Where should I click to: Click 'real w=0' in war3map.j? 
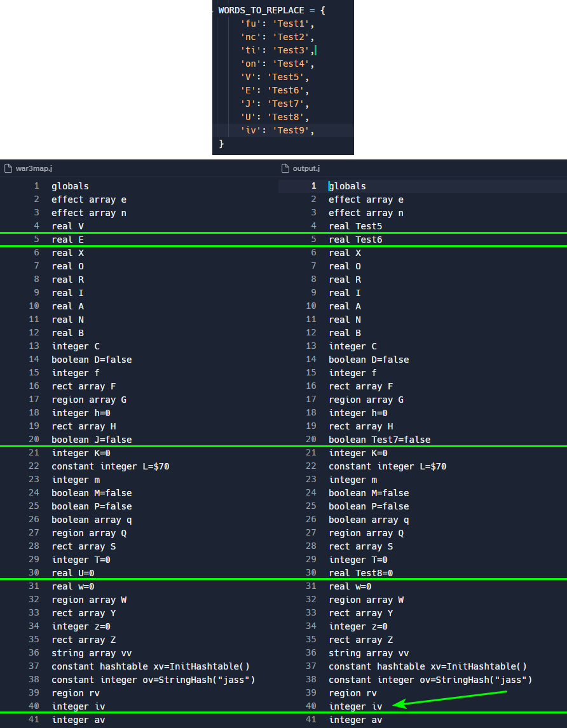click(73, 586)
